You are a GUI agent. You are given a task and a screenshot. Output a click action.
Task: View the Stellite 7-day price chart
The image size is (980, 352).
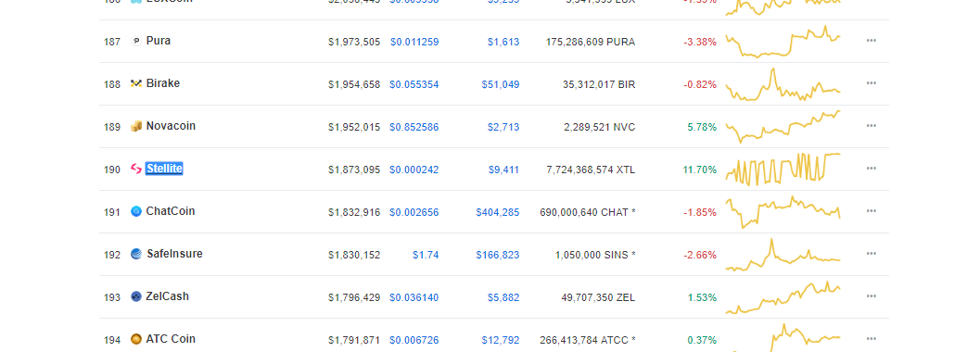click(x=783, y=169)
